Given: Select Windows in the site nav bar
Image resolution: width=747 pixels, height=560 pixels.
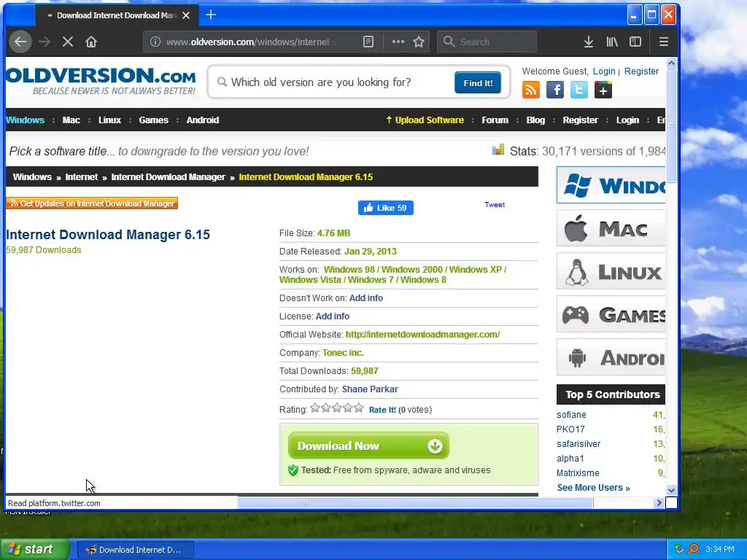Looking at the screenshot, I should [26, 120].
